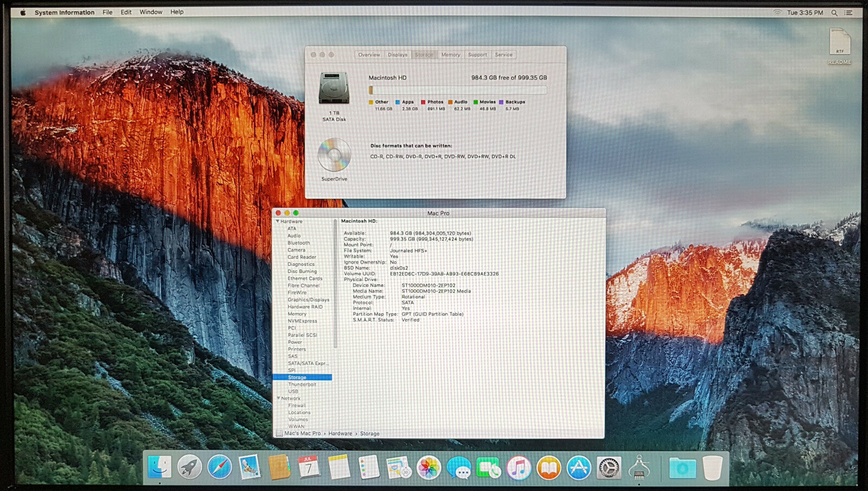Open Downloads folder in Dock
Viewport: 868px width, 491px height.
click(682, 467)
